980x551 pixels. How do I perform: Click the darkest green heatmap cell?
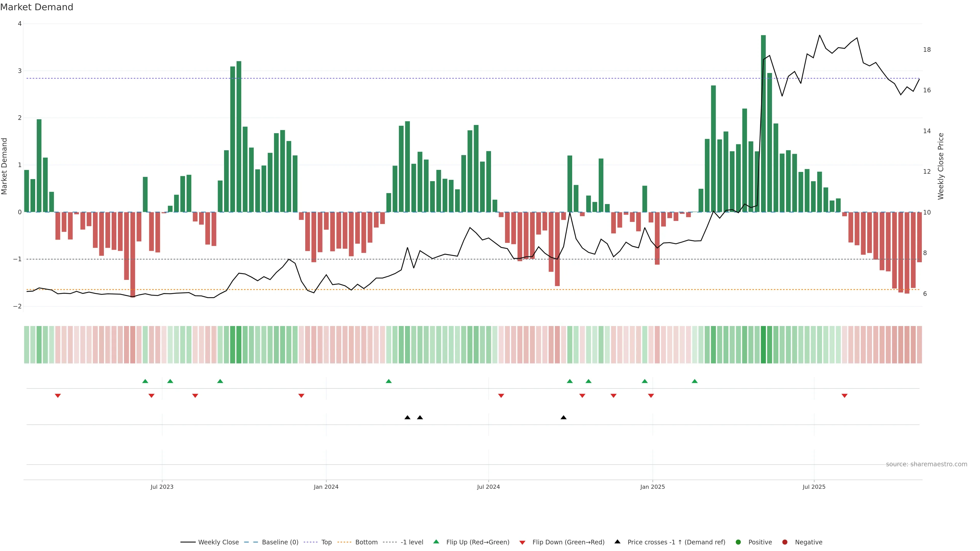[x=763, y=345]
